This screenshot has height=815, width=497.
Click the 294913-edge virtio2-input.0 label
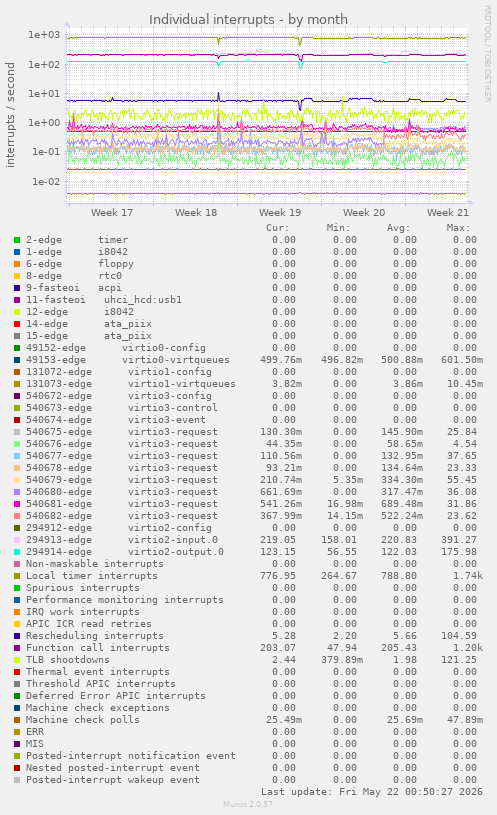pyautogui.click(x=122, y=540)
